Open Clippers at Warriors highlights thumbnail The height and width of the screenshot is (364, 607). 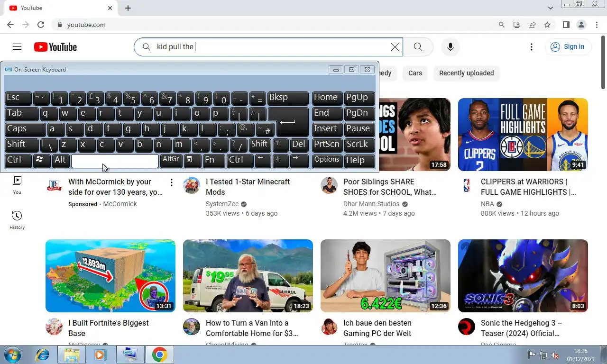pyautogui.click(x=523, y=135)
